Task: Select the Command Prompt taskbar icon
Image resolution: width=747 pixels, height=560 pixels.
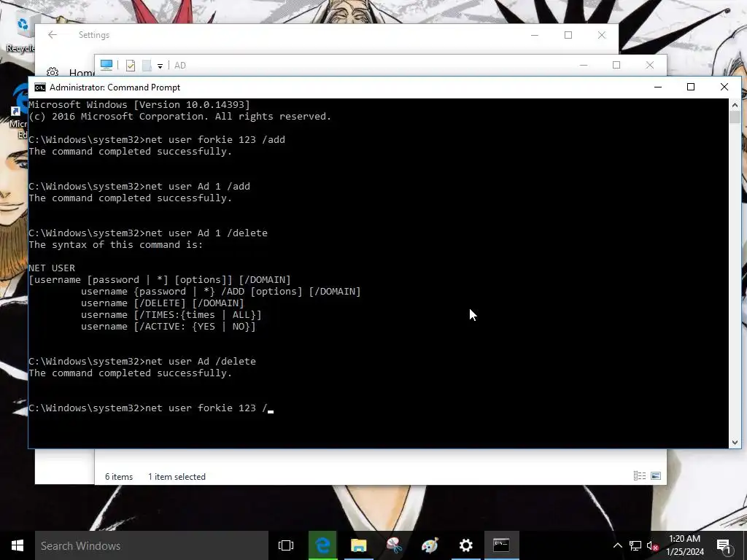Action: coord(502,545)
